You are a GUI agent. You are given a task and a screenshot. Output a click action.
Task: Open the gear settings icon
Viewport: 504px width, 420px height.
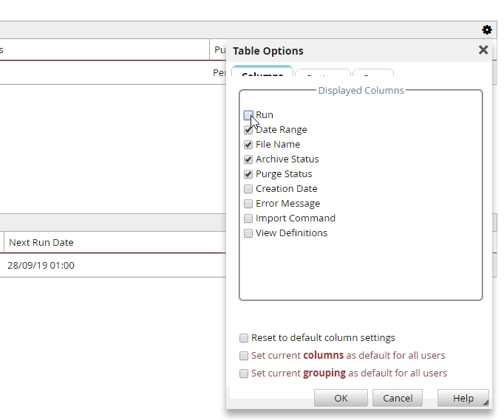click(x=486, y=30)
